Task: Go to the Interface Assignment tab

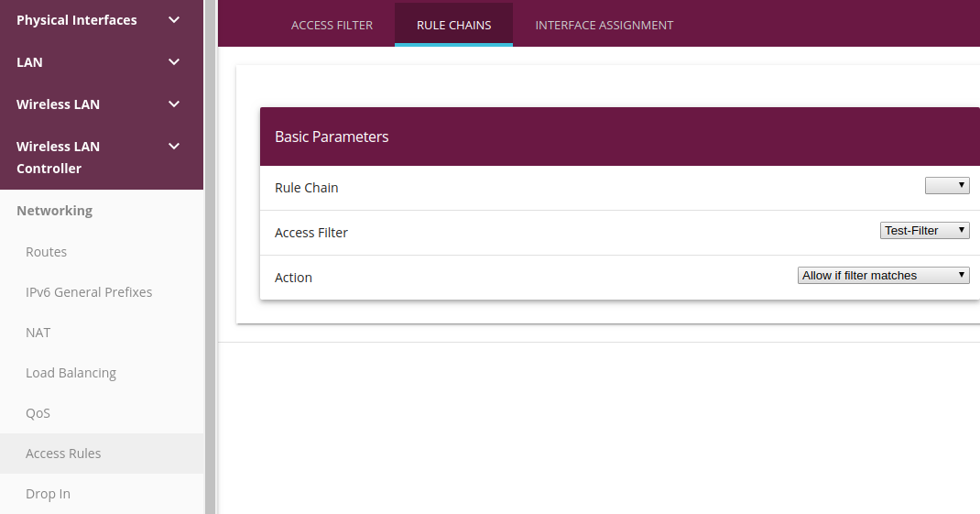Action: pyautogui.click(x=604, y=26)
